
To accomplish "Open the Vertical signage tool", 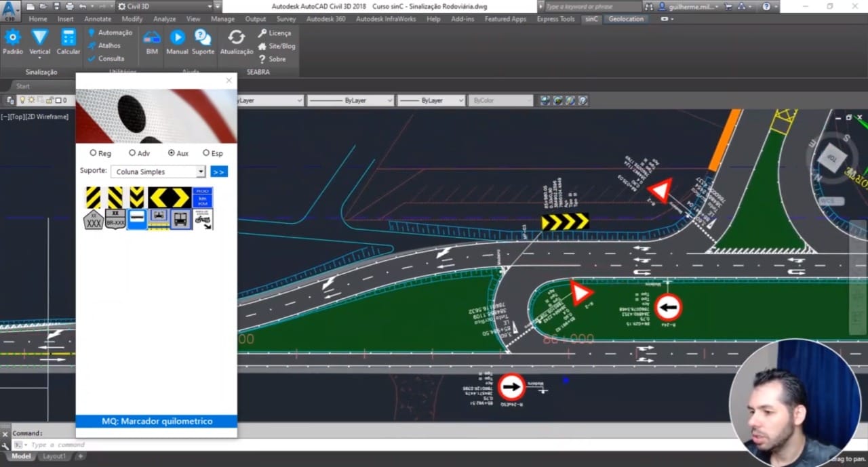I will pos(40,42).
